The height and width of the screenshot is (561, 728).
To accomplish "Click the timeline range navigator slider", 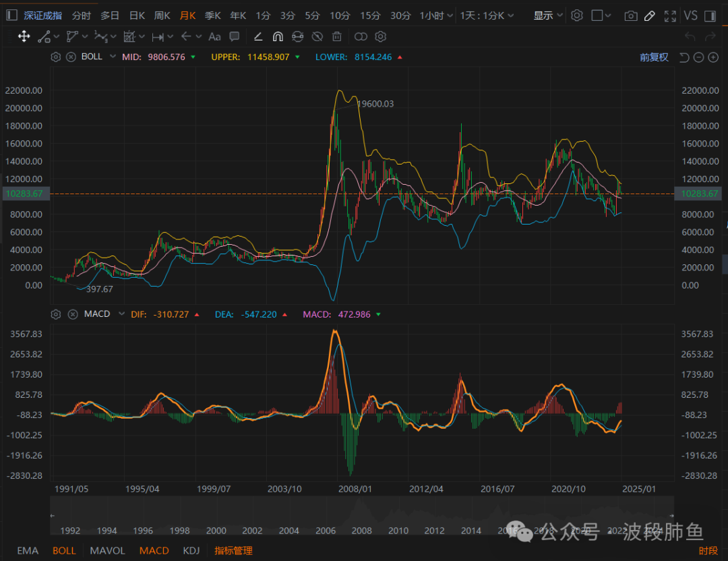I will tap(362, 515).
